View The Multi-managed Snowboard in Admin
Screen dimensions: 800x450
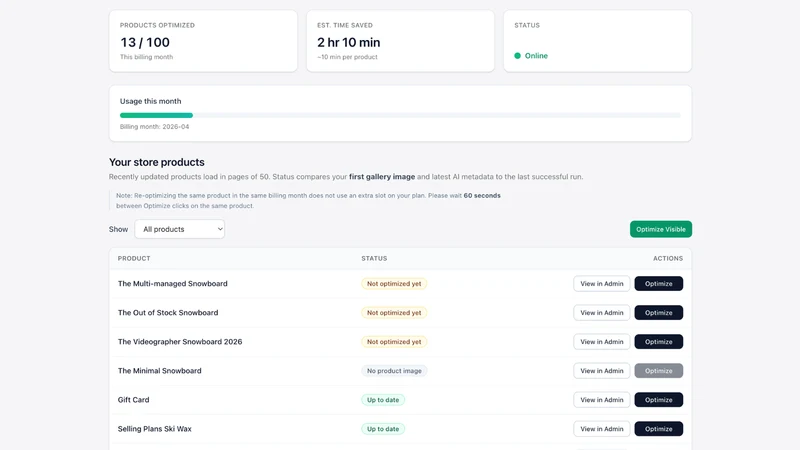602,284
